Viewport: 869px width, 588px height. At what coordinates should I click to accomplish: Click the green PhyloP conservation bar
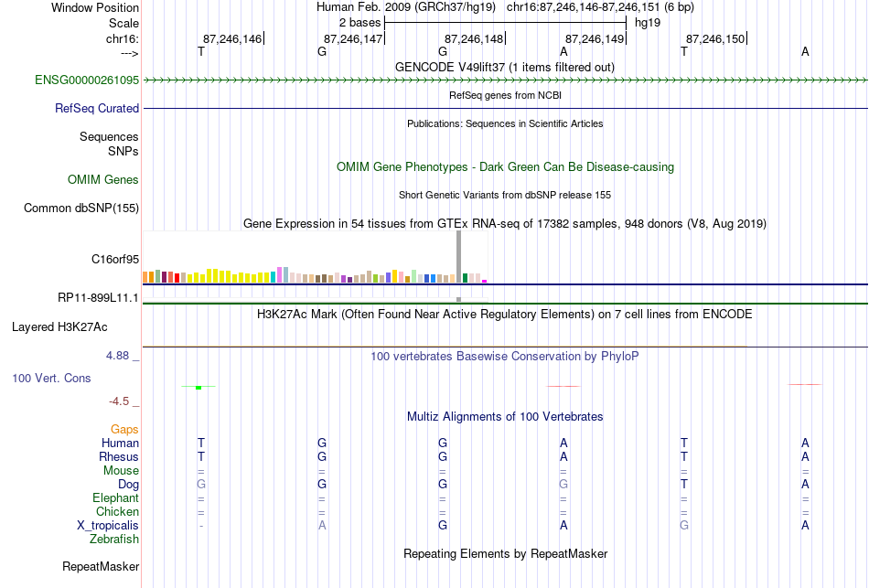click(198, 388)
